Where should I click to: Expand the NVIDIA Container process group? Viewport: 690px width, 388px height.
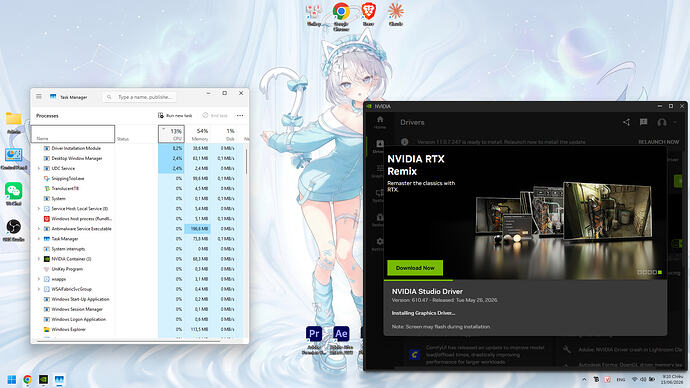39,259
